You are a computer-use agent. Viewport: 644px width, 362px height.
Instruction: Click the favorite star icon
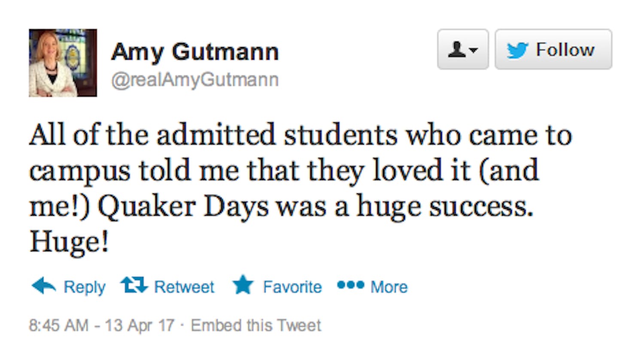pos(243,285)
